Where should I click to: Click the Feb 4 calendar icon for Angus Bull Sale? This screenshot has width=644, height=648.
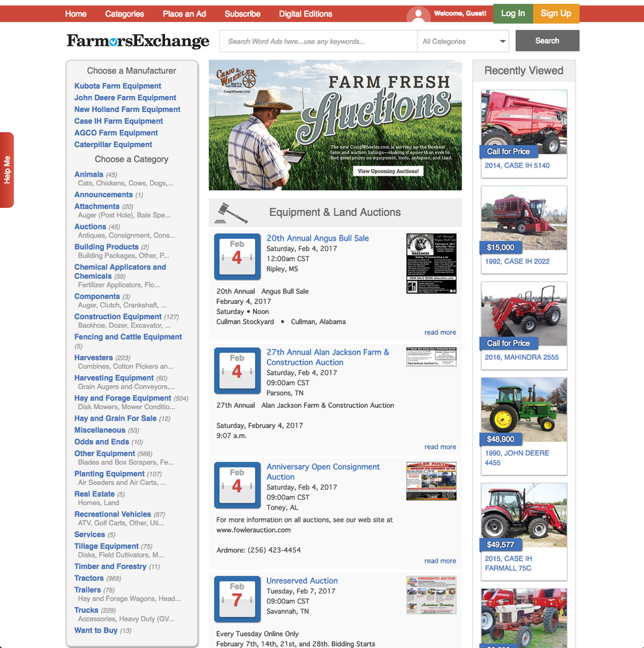tap(237, 257)
